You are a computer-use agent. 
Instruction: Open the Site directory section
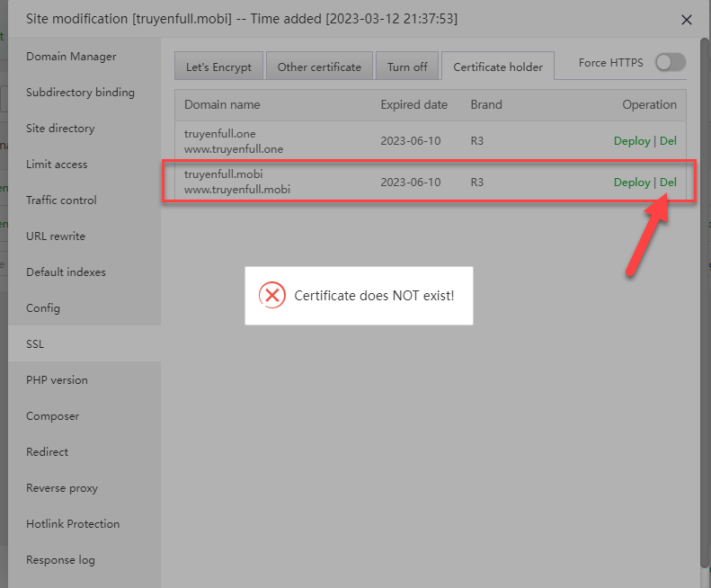60,129
